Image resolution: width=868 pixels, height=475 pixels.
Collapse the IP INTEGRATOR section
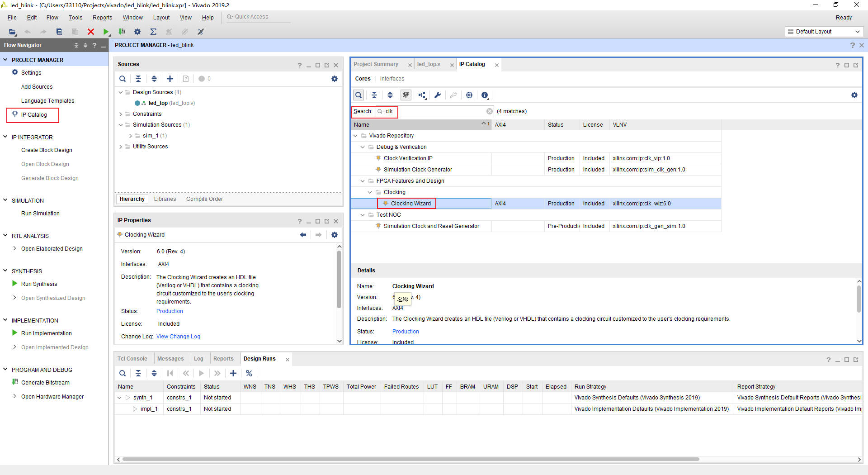[x=5, y=137]
